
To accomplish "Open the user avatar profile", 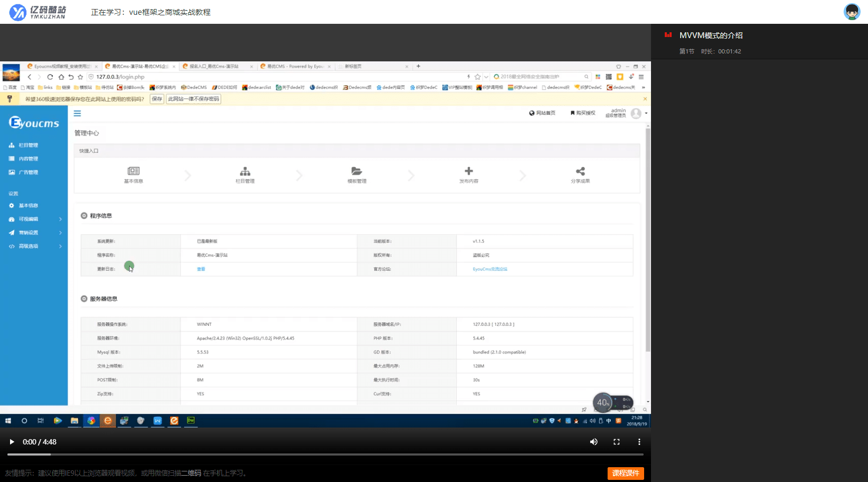I will coord(852,12).
